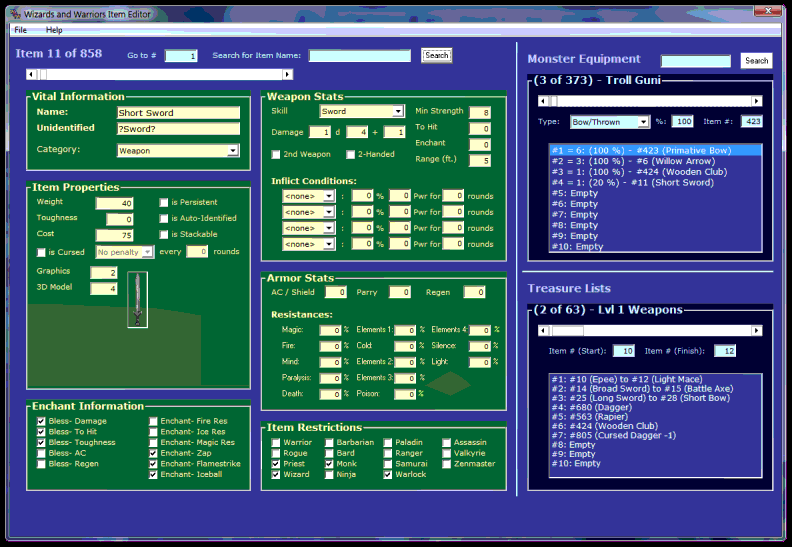The image size is (792, 547).
Task: Open the second Inflict Conditions dropdown
Action: pyautogui.click(x=328, y=212)
